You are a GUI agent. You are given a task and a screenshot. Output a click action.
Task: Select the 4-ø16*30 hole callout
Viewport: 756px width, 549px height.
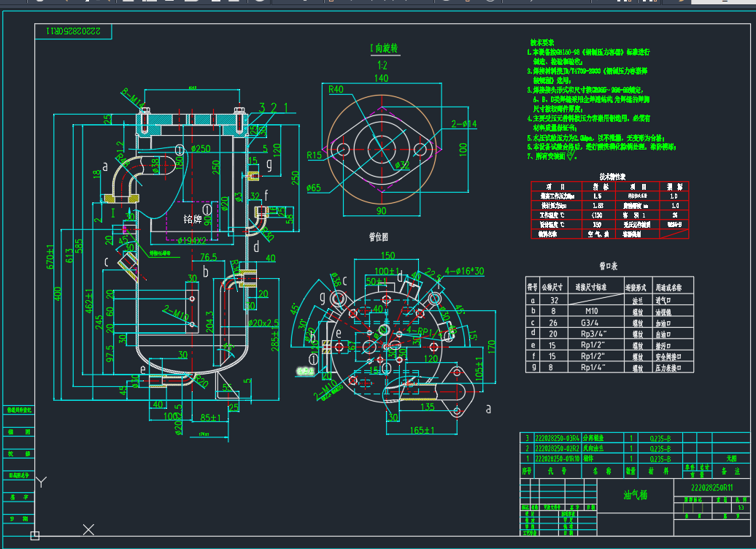(x=464, y=271)
